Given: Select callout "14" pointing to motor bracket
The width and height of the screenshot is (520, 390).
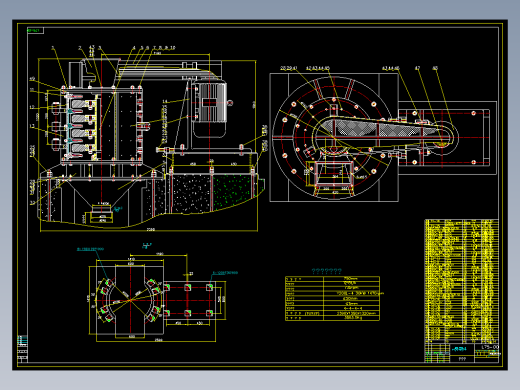Looking at the screenshot, I should [x=165, y=101].
